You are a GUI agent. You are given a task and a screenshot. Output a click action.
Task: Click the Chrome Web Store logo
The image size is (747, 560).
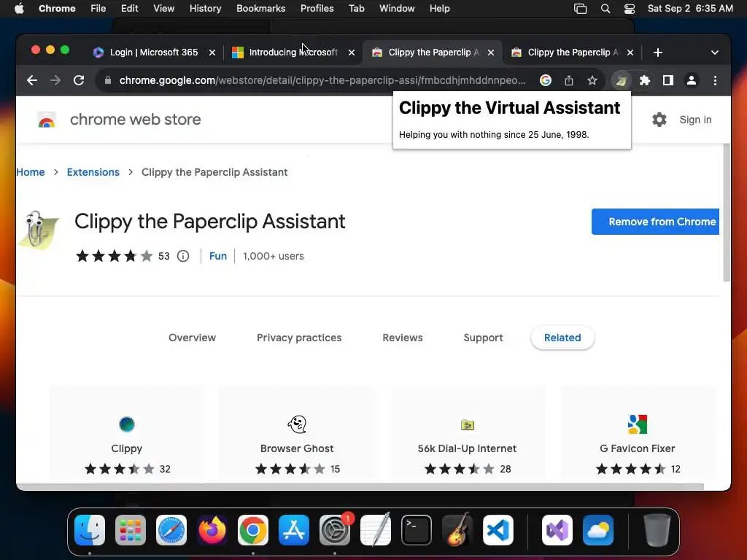[x=47, y=120]
